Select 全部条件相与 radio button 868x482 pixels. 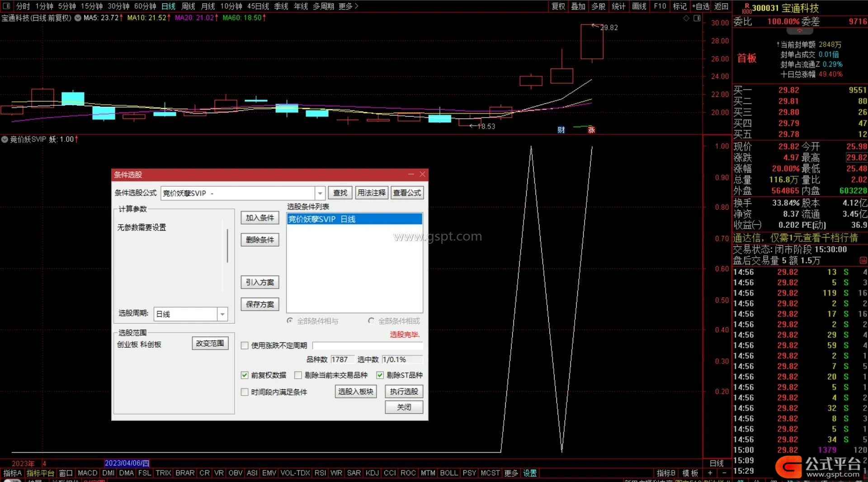pyautogui.click(x=290, y=321)
